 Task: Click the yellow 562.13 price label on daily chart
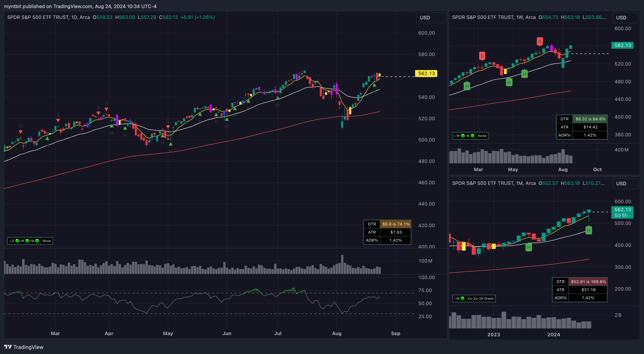[x=426, y=73]
